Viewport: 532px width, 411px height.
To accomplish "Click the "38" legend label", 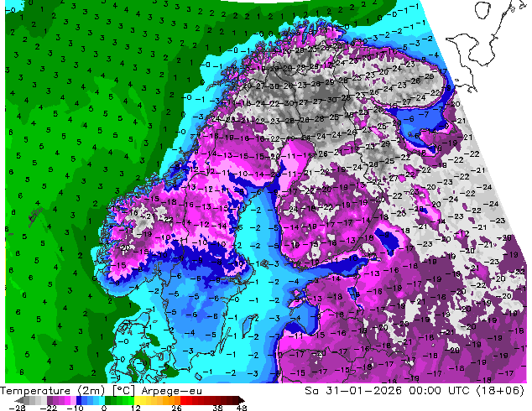I will click(218, 408).
